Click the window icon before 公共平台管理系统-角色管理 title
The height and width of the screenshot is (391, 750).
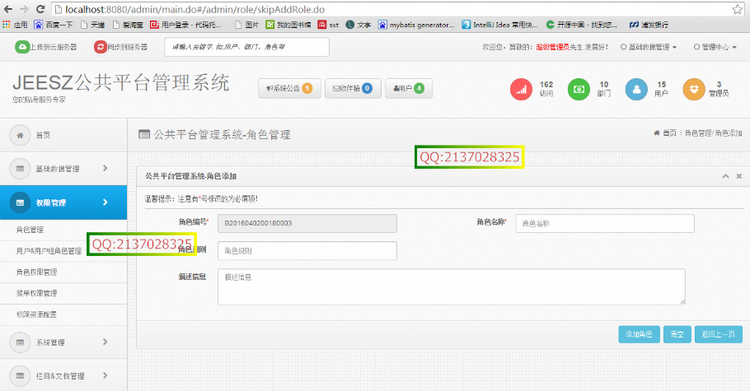pos(144,134)
